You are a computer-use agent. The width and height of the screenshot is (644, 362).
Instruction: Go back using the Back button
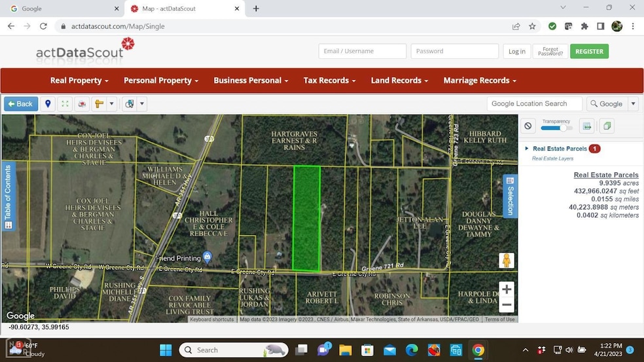pyautogui.click(x=20, y=103)
